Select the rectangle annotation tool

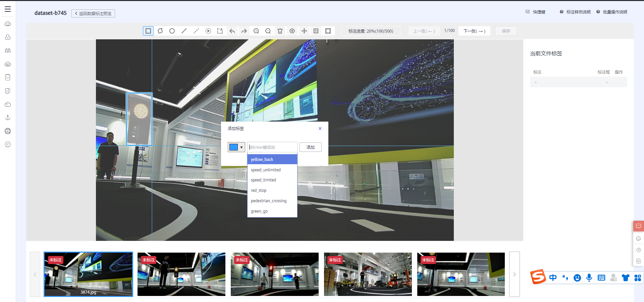click(x=148, y=31)
